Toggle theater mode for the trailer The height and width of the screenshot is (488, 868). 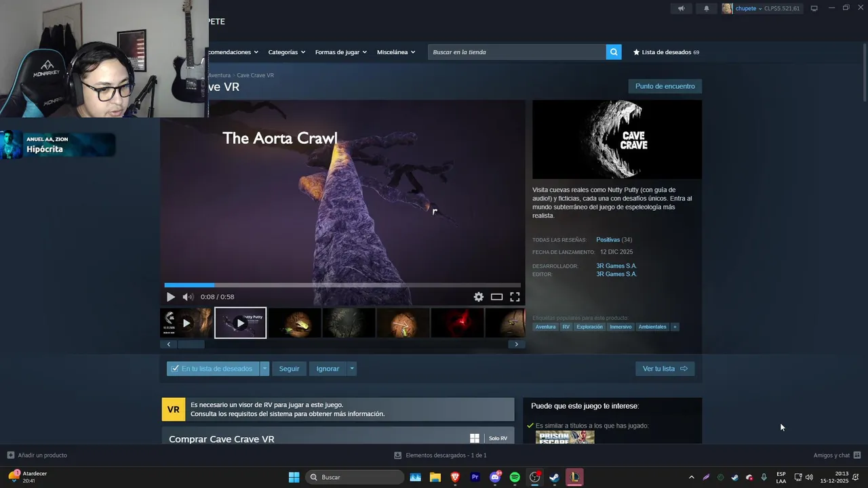(x=496, y=297)
